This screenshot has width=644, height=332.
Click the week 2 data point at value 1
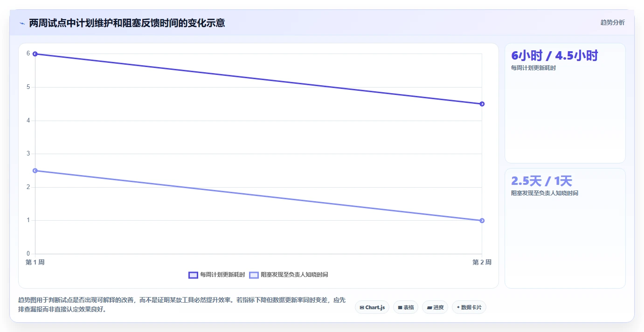pos(482,220)
